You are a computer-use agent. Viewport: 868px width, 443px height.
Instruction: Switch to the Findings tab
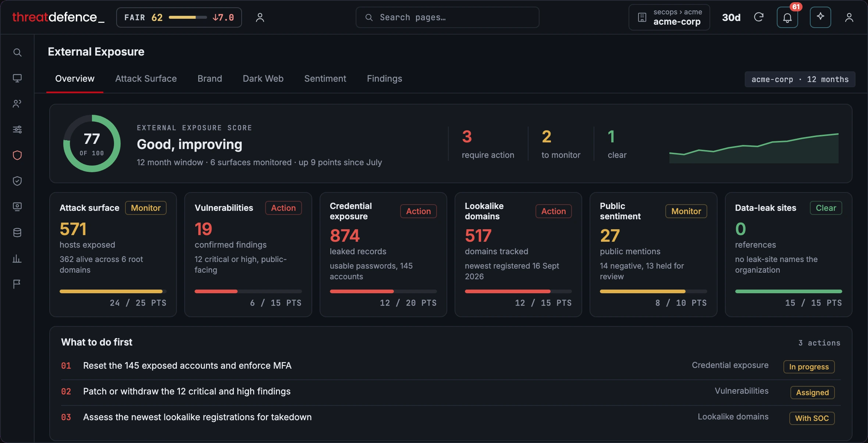384,79
